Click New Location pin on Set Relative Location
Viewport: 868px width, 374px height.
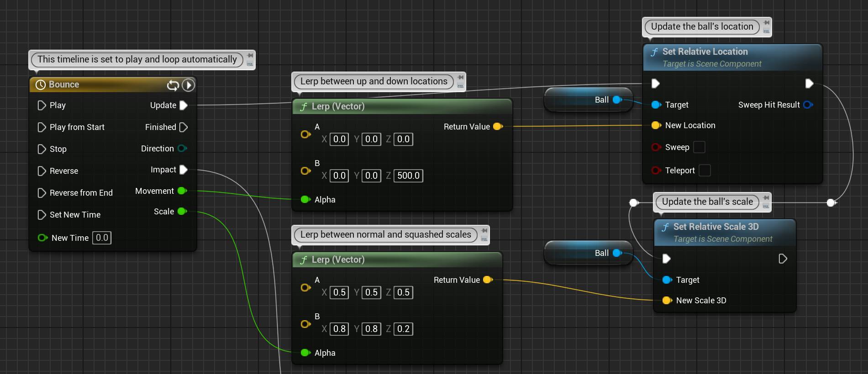[x=656, y=125]
